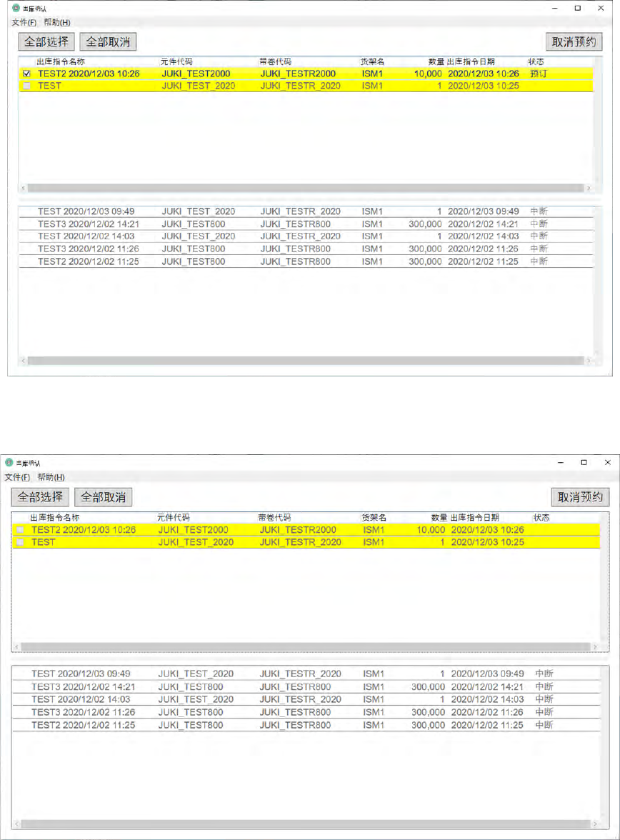
Task: Click left scroll arrow of upper window top list
Action: click(x=23, y=188)
